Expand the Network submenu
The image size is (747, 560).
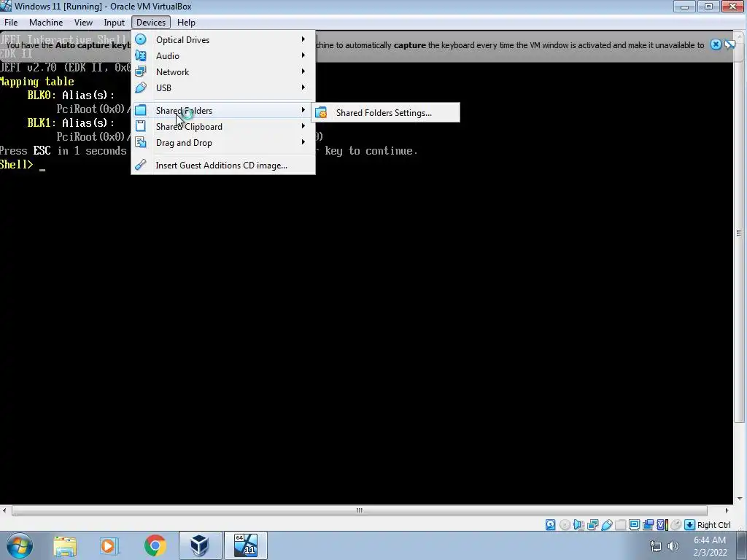tap(223, 72)
